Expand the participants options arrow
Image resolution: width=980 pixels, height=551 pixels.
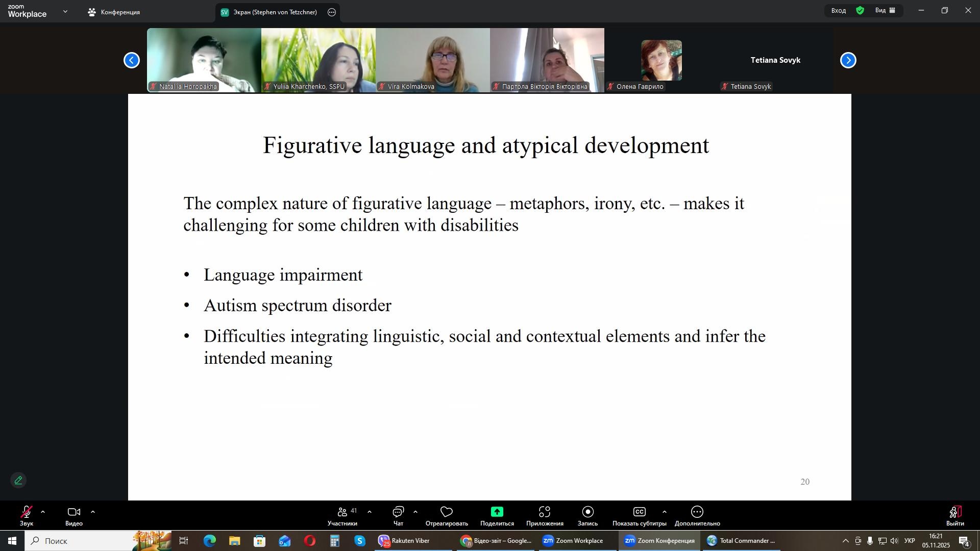[x=370, y=512]
